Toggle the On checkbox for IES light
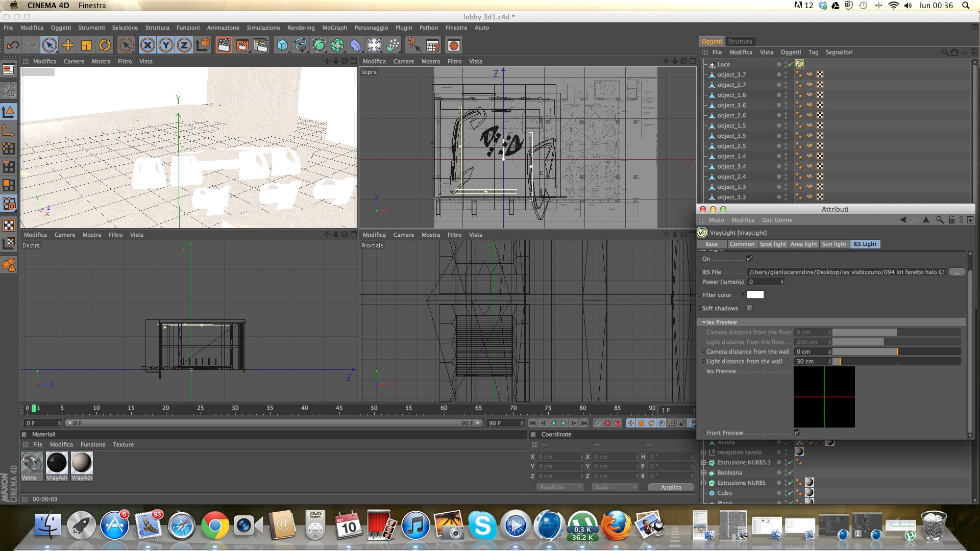Screen dimensions: 980x551 [x=749, y=259]
